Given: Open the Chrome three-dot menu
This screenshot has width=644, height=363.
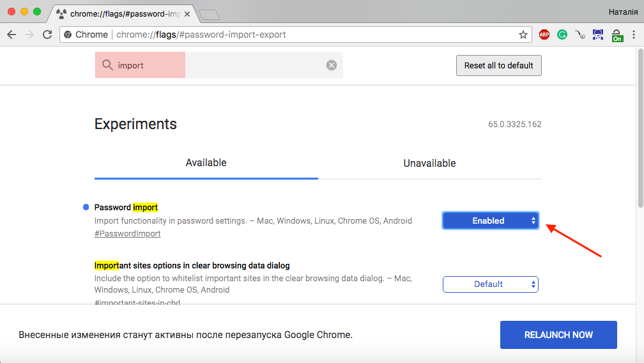Looking at the screenshot, I should click(x=633, y=35).
